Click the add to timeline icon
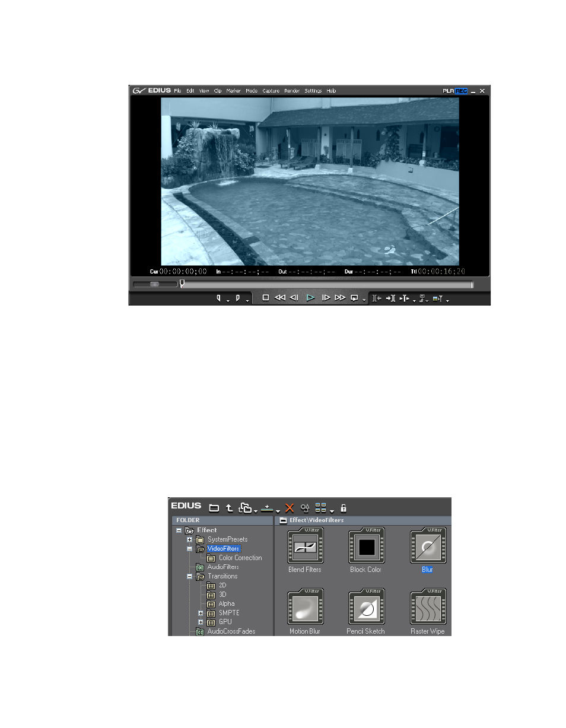Viewport: 566px width, 728px height. (267, 508)
